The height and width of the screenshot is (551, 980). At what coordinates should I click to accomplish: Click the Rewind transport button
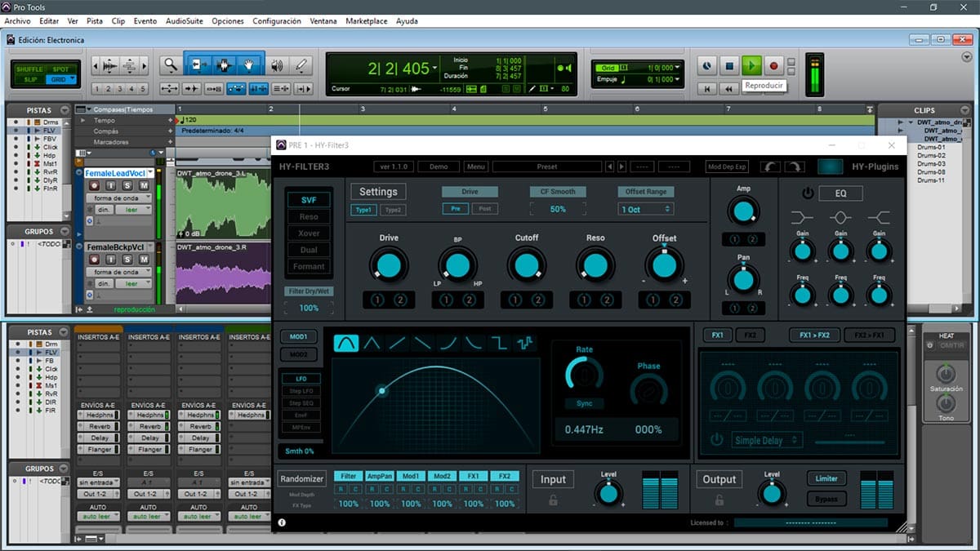click(728, 88)
